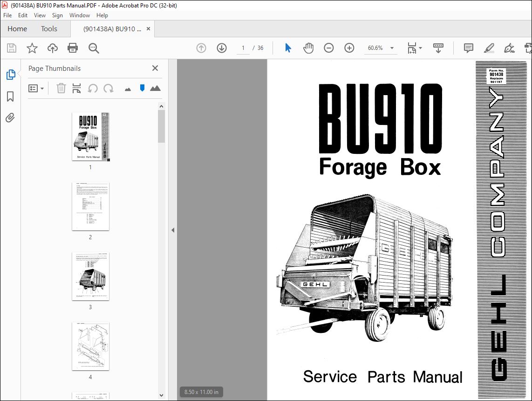Close the BU910 document tab
The image size is (532, 401).
point(148,29)
